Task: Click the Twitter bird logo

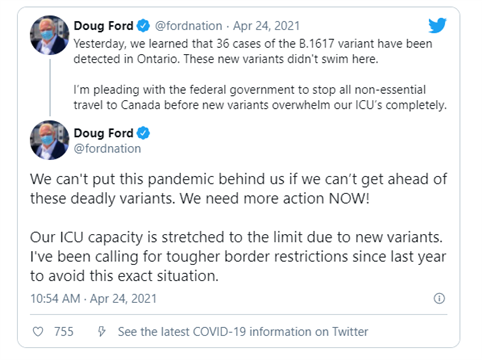Action: [437, 25]
